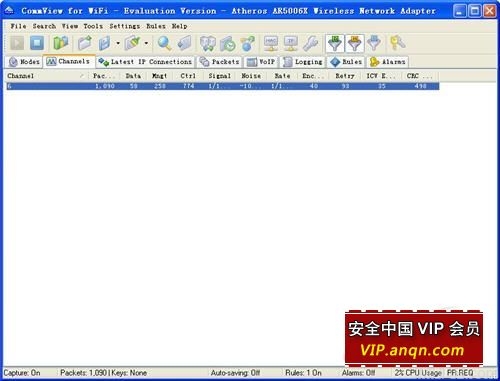Click the MAC aliases monitor icon
This screenshot has width=500, height=381.
271,43
